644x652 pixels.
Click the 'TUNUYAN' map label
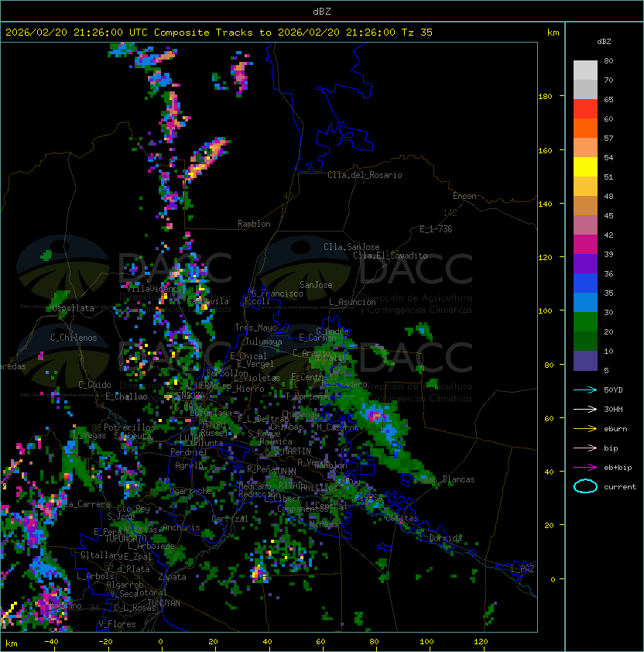[x=164, y=603]
